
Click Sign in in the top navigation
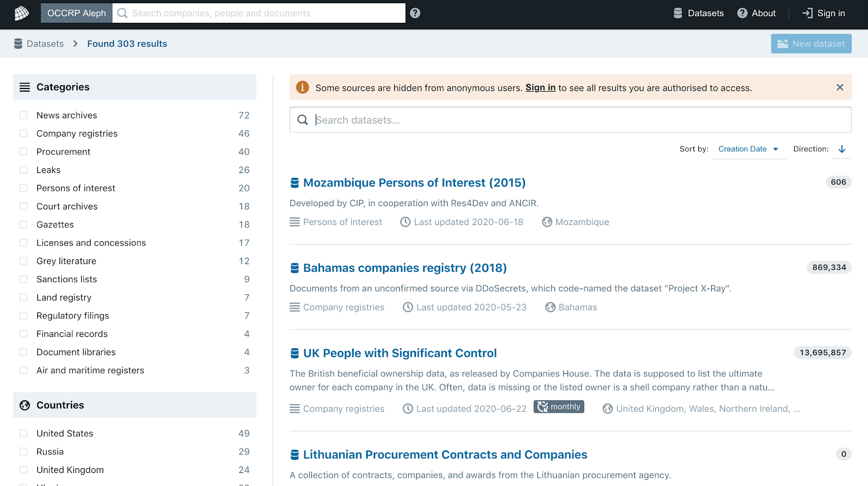[x=824, y=13]
